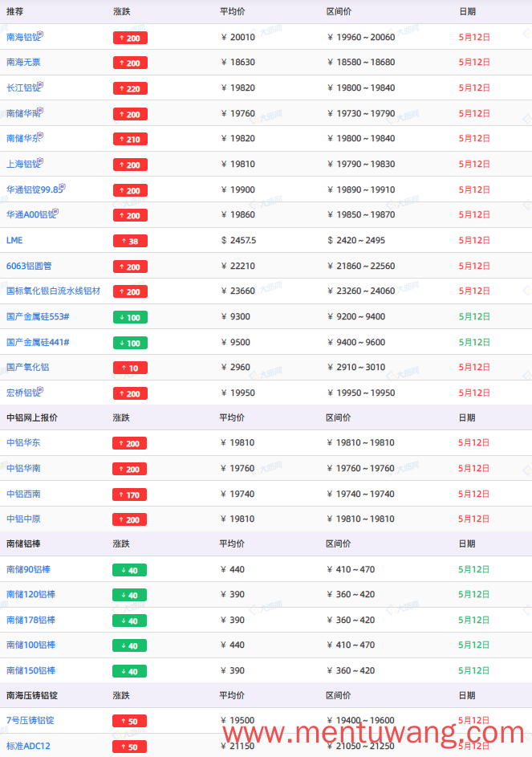Click the red ↑38 badge for LME
532x757 pixels.
pyautogui.click(x=130, y=242)
